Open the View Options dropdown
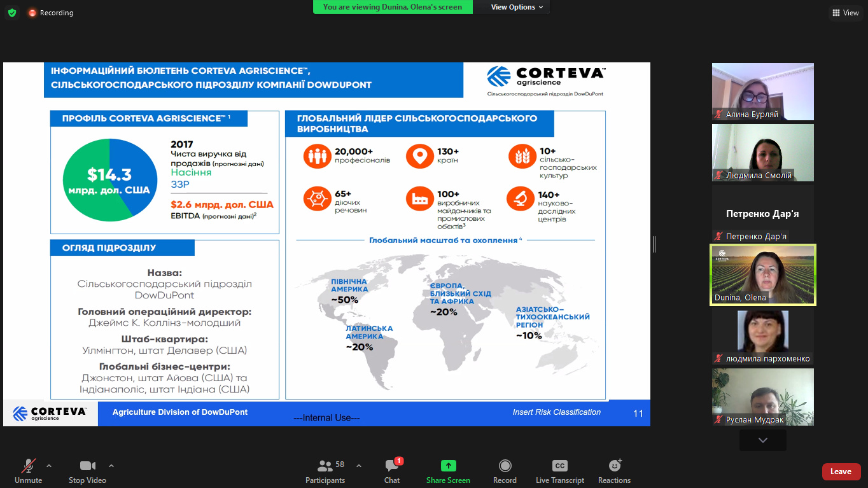868x488 pixels. (x=517, y=7)
